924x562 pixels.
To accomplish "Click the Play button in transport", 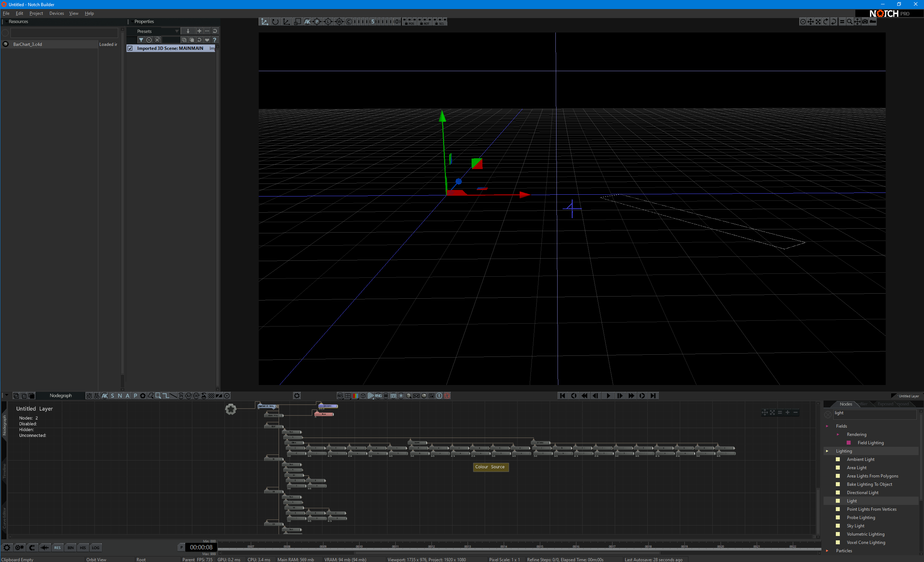I will [x=608, y=395].
